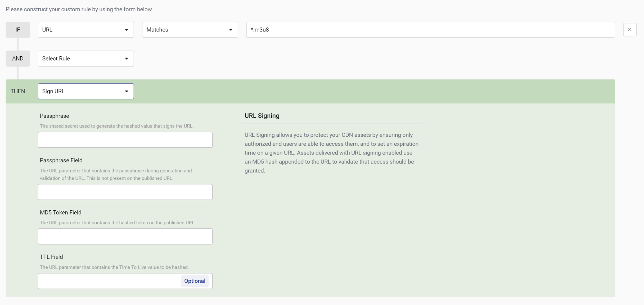Click the 'hashed token on the published URL' text
This screenshot has height=305, width=644.
click(118, 223)
